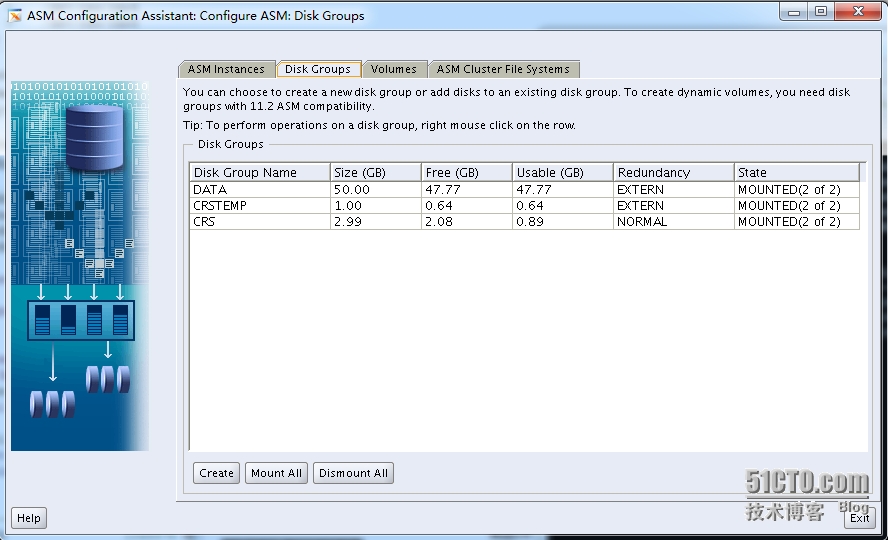Click the Usable (GB) column header
888x540 pixels.
(x=563, y=172)
